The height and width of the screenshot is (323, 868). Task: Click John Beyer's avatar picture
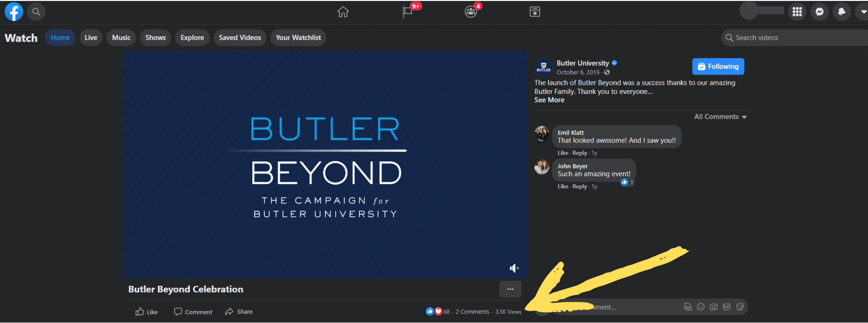pos(542,167)
